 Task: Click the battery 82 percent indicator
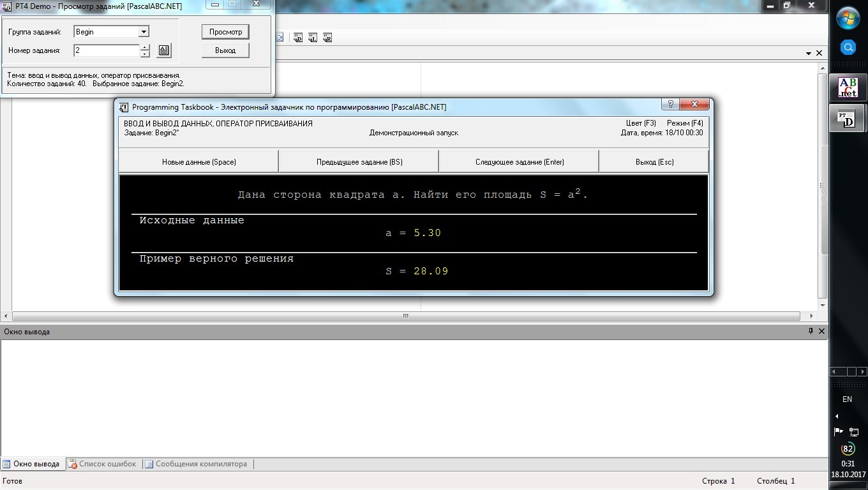[x=848, y=449]
